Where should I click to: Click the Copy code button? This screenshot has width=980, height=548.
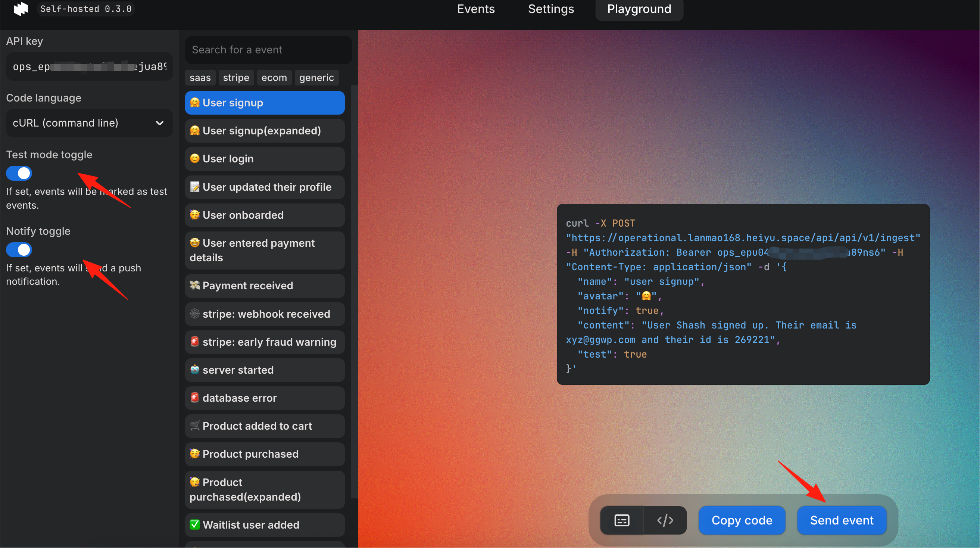point(742,520)
